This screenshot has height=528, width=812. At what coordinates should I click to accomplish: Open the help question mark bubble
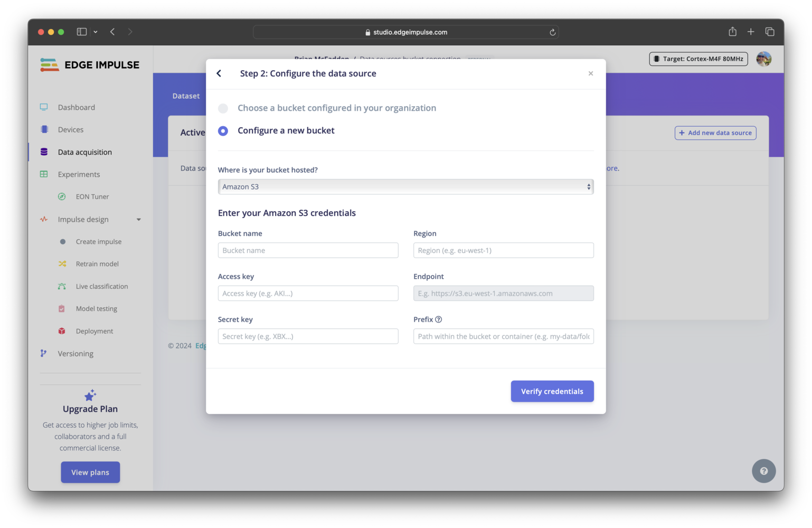pos(764,471)
